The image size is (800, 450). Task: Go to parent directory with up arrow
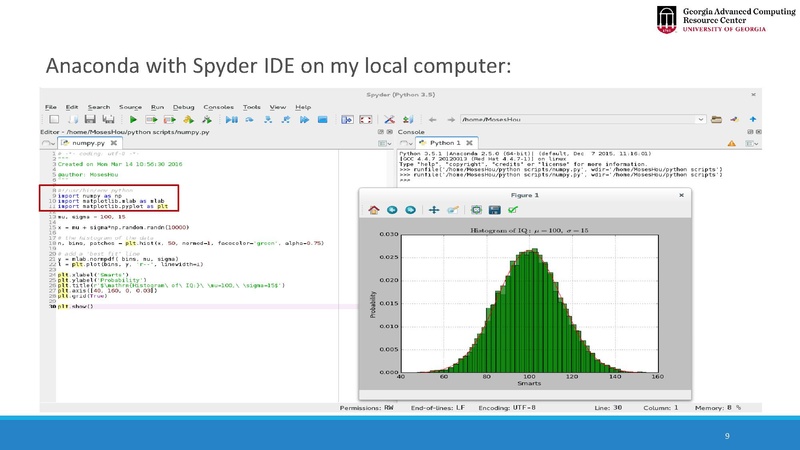point(754,119)
